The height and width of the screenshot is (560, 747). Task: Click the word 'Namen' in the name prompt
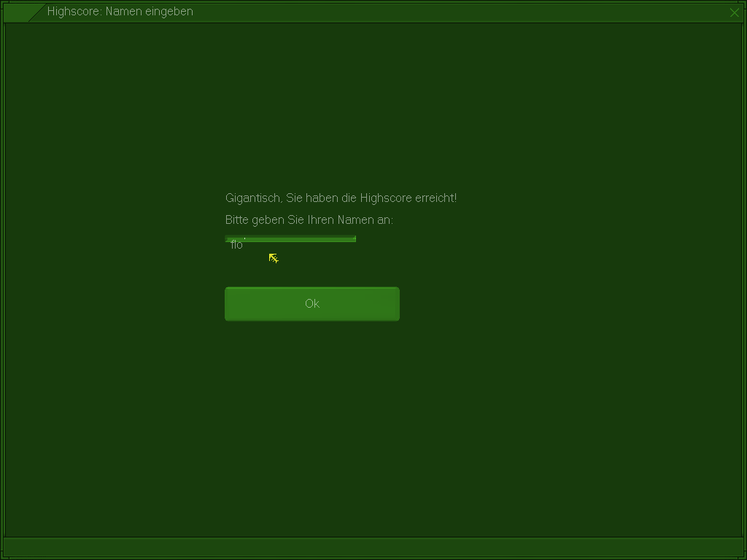point(355,220)
